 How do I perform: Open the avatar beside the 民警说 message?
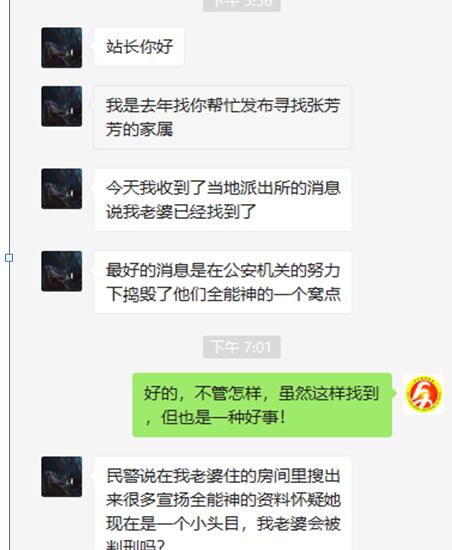(x=62, y=477)
